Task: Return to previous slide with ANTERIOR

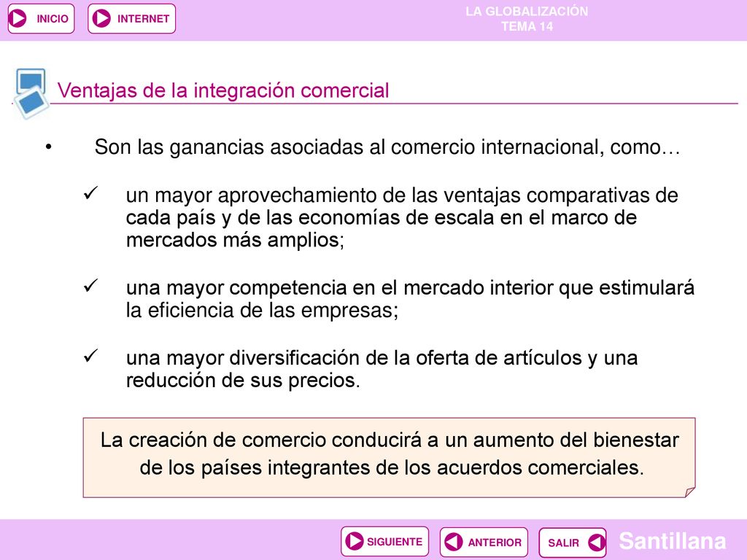Action: point(484,542)
